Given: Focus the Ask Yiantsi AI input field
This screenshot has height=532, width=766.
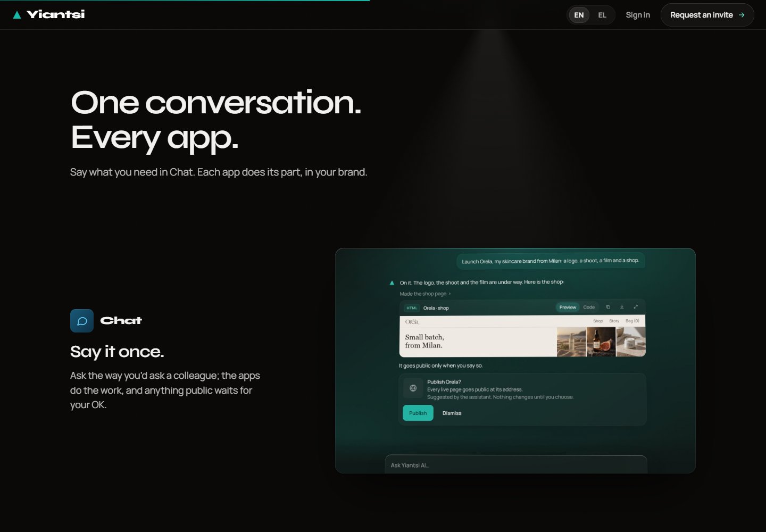Looking at the screenshot, I should pos(516,464).
